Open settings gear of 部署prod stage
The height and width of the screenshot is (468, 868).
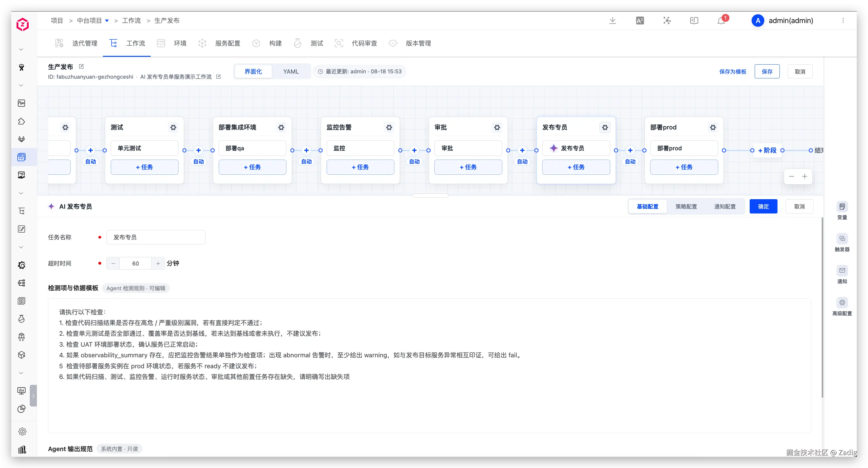(713, 127)
